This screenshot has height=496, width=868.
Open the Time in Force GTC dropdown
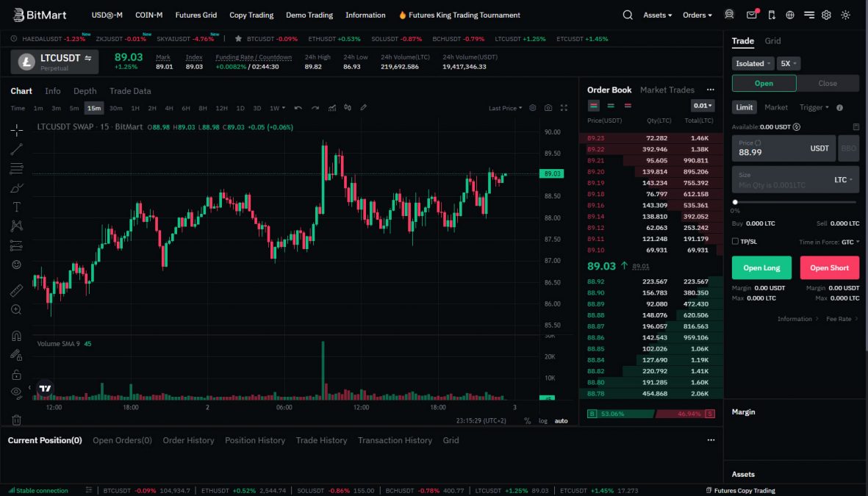(850, 242)
